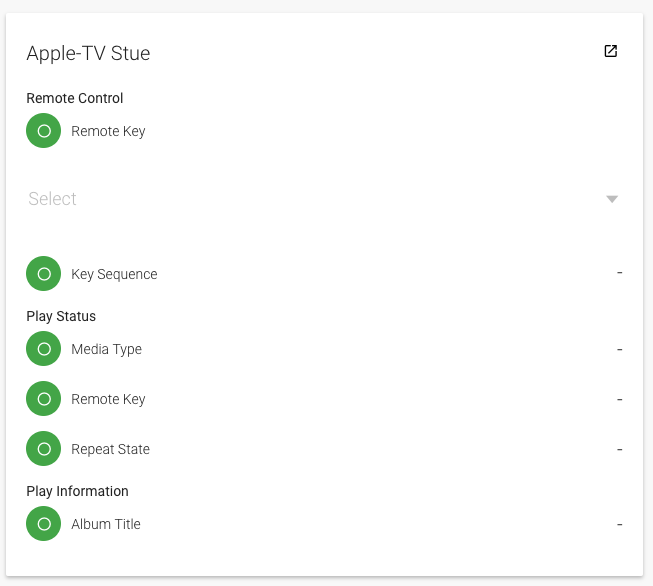
Task: Click the green icon beside Repeat State
Action: [x=44, y=449]
